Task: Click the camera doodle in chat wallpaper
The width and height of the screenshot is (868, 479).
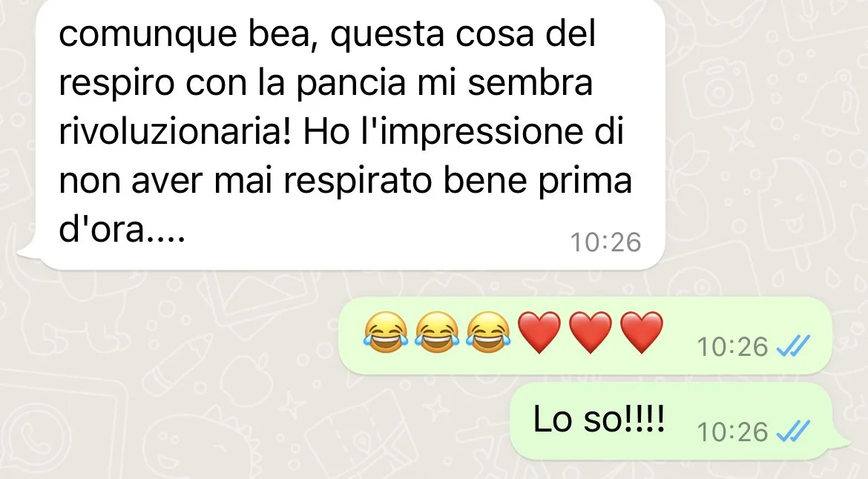Action: 718,87
